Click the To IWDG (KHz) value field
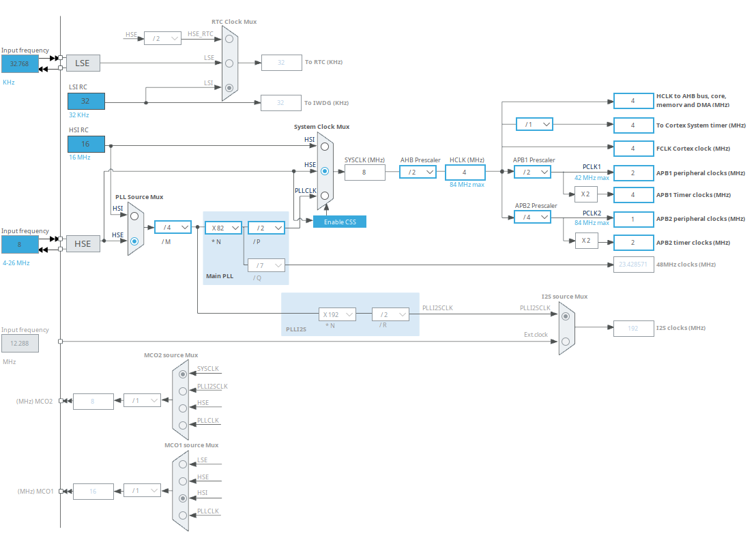 (x=281, y=102)
